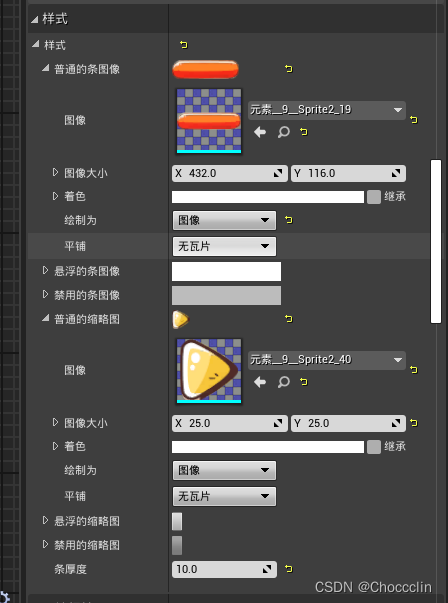The height and width of the screenshot is (603, 448).
Task: Click the white tint color bar for bar image
Action: (268, 197)
